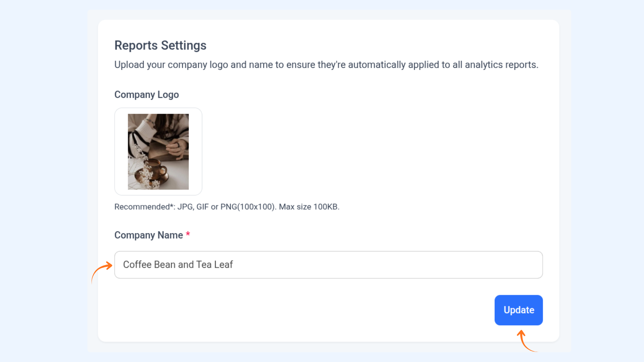This screenshot has height=362, width=644.
Task: Click the upload description sentence about analytics reports
Action: click(x=326, y=65)
